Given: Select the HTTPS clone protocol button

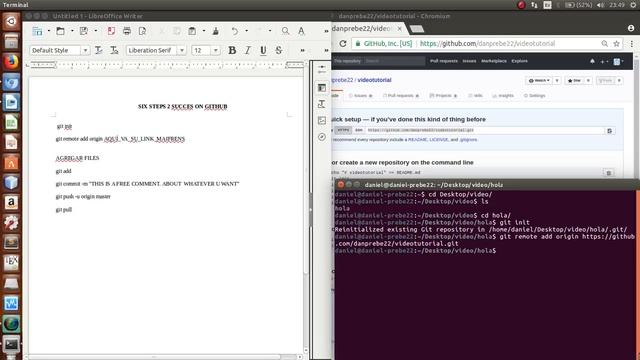Looking at the screenshot, I should pos(343,130).
